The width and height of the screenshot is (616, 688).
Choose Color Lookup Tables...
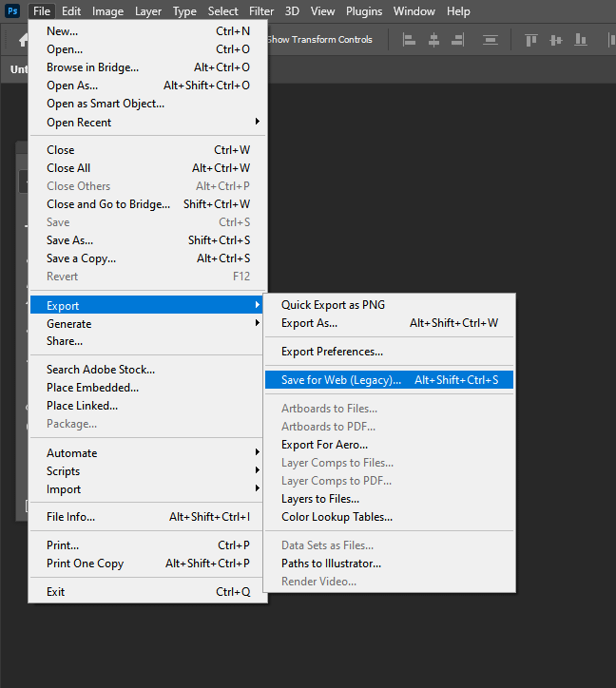[x=389, y=516]
